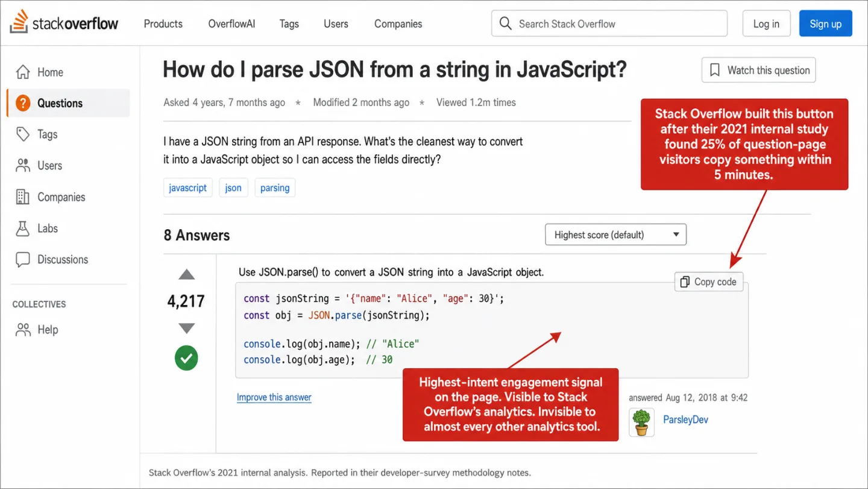The image size is (868, 489).
Task: Click the green accepted-answer checkmark
Action: tap(186, 358)
